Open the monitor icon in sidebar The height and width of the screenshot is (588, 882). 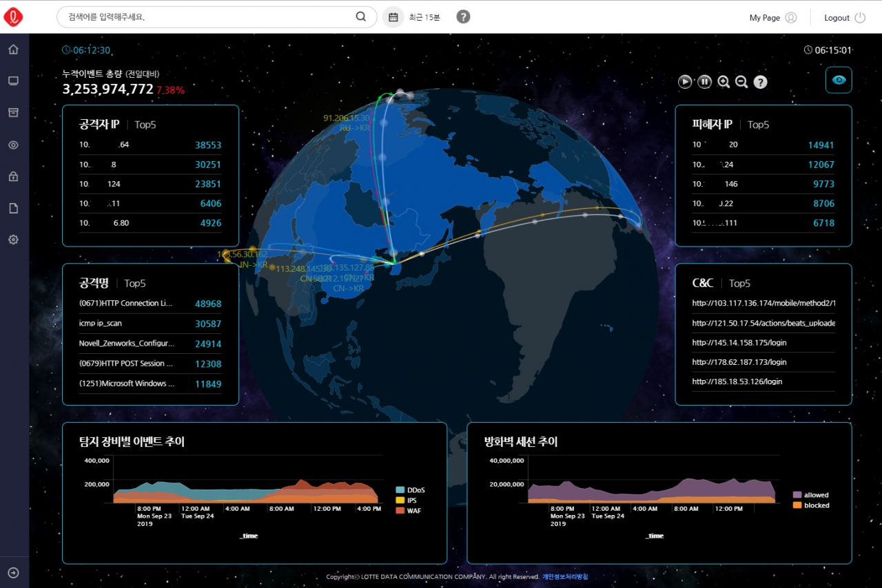click(x=13, y=81)
